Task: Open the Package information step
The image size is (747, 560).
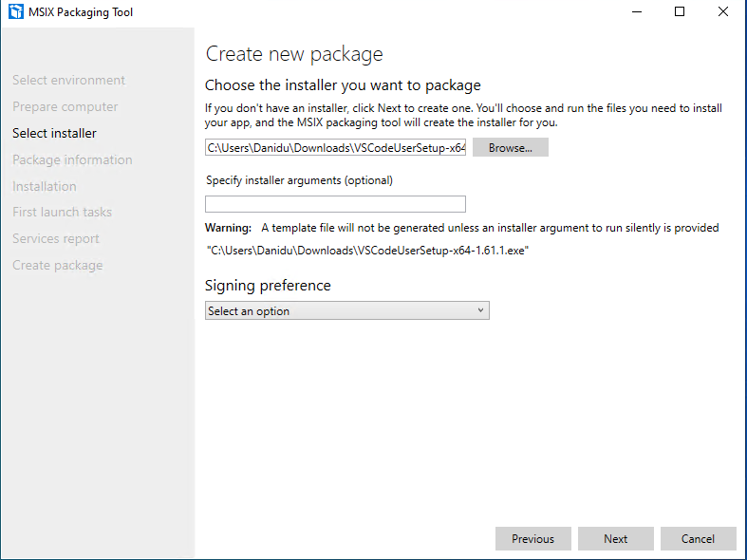Action: pyautogui.click(x=72, y=159)
